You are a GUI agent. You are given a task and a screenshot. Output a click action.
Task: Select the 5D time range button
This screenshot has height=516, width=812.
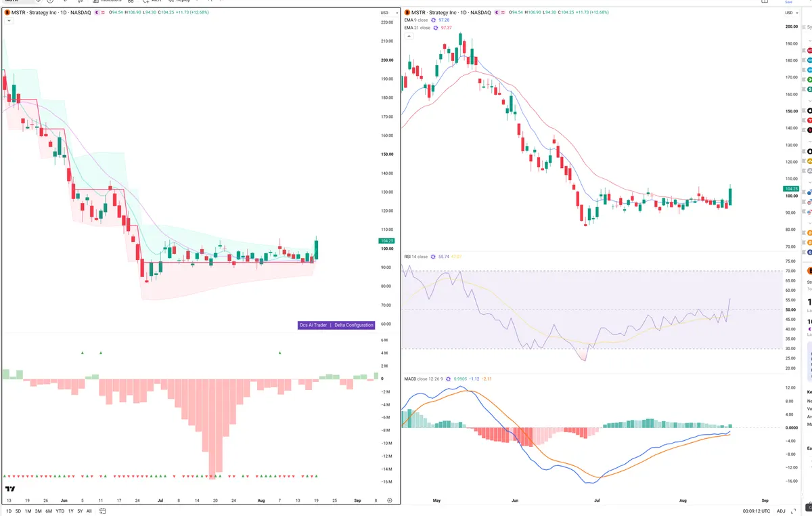18,511
